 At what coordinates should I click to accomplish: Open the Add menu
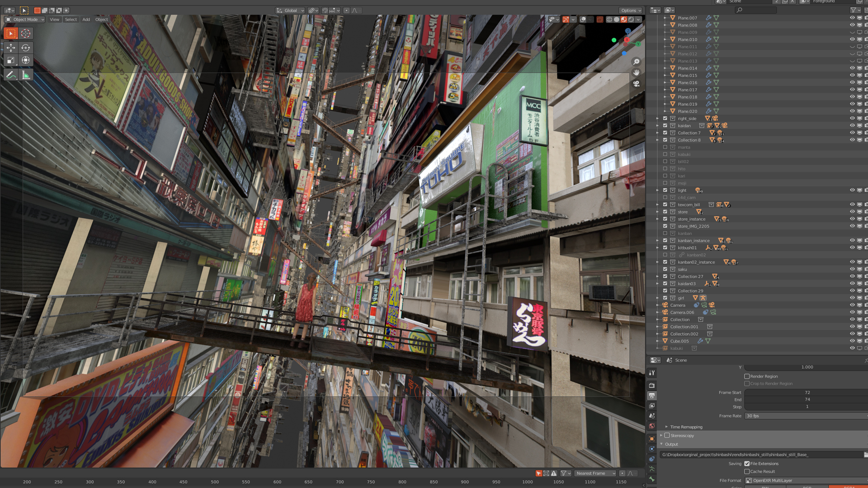86,19
